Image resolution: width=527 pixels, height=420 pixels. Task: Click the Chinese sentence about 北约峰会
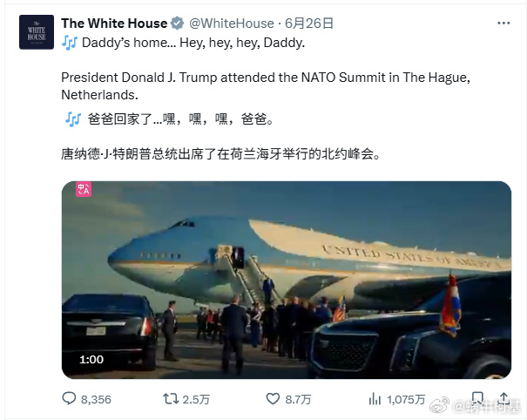pyautogui.click(x=220, y=154)
